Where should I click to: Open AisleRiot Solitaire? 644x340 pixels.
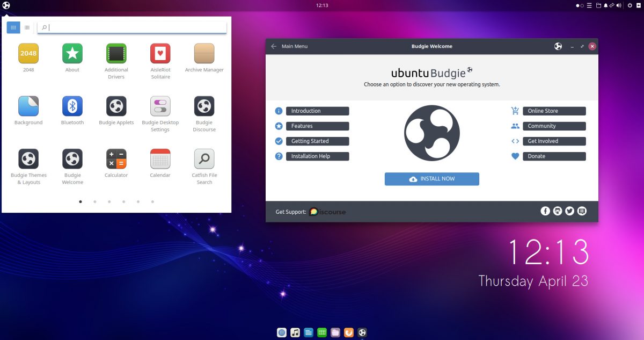click(160, 53)
